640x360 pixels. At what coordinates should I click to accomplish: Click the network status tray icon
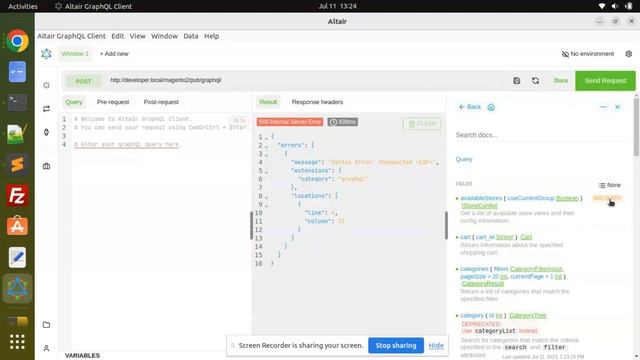(602, 6)
